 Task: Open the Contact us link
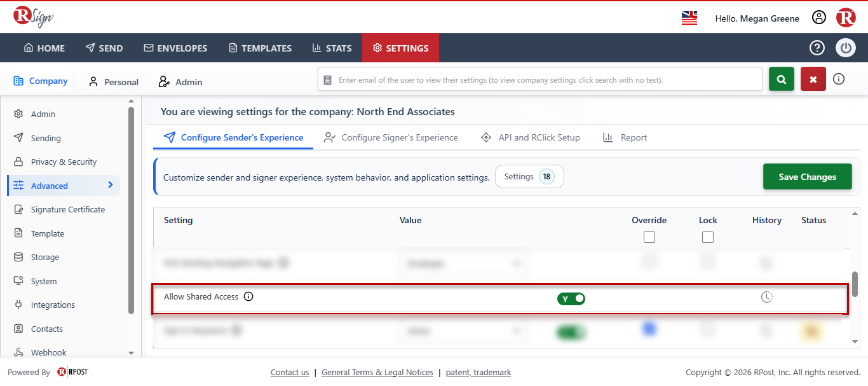(290, 373)
